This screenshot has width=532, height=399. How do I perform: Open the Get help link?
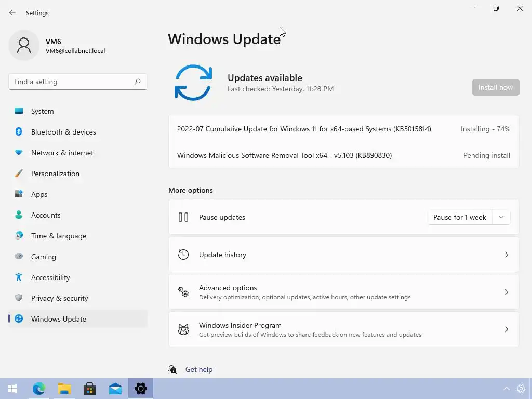click(x=199, y=369)
